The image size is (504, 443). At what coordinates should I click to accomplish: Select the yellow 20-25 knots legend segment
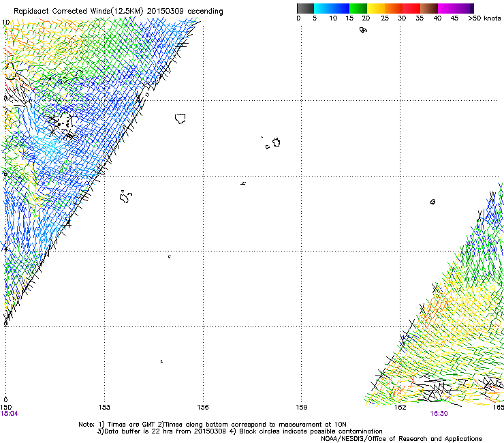coord(376,8)
